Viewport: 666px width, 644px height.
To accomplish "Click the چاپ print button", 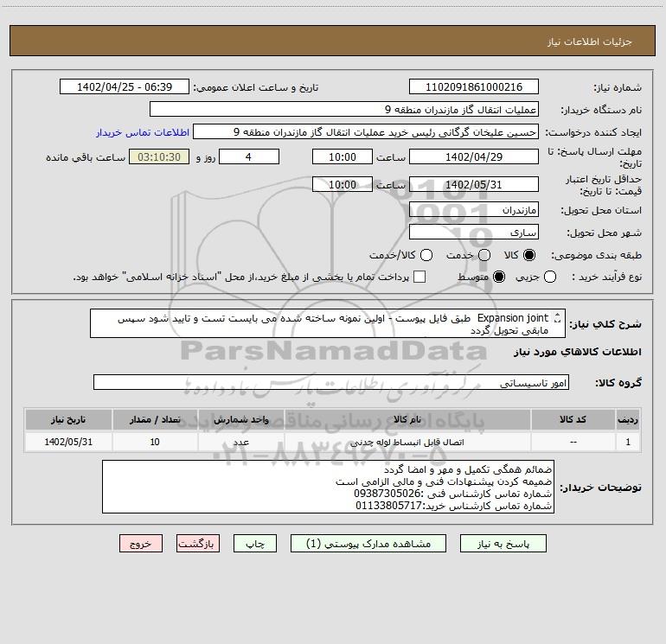I will click(255, 544).
